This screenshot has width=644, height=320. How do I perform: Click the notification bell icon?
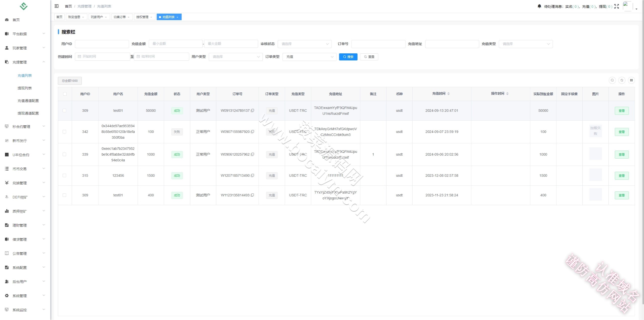539,6
